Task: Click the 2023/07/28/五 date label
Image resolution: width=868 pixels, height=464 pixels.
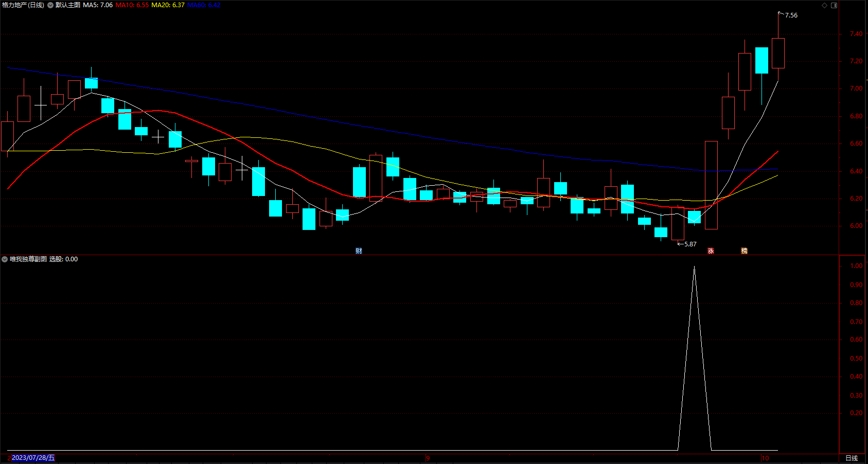Action: point(33,458)
